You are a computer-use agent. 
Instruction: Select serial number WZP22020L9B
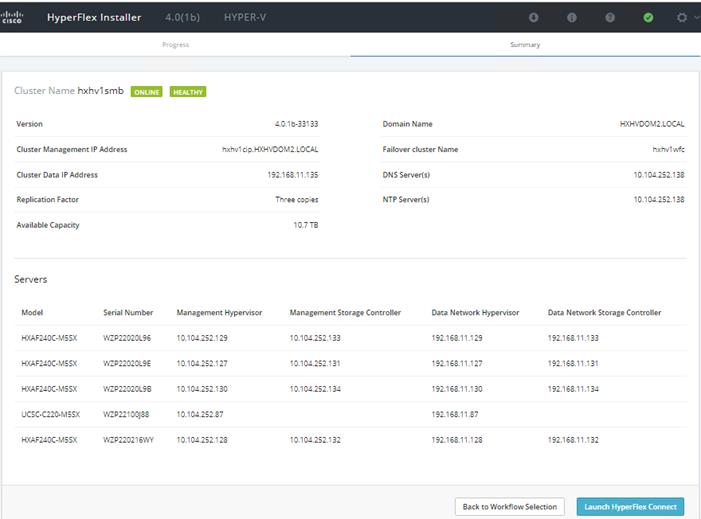click(x=127, y=389)
